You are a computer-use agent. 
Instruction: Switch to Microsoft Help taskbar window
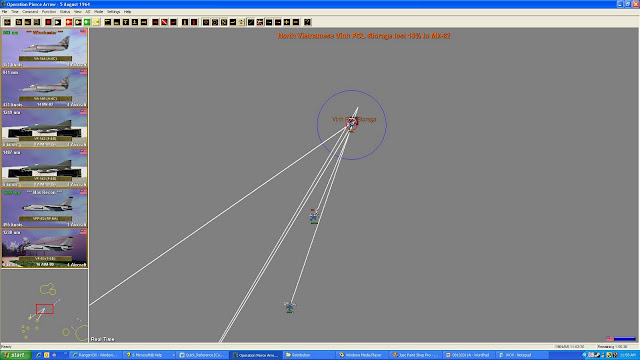pos(149,355)
